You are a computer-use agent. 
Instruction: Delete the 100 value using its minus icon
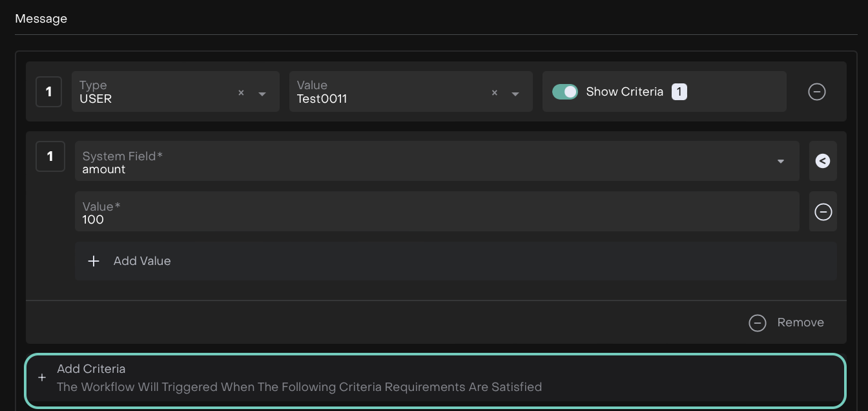[823, 212]
